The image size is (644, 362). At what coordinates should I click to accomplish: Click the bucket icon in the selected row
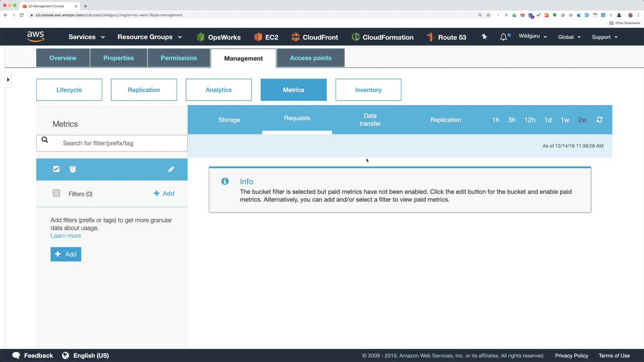click(x=73, y=169)
